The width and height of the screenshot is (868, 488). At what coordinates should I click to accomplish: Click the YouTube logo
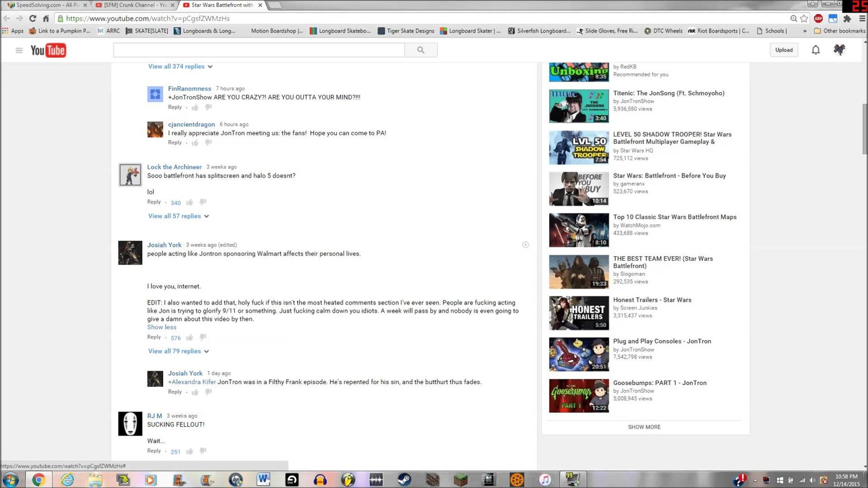click(48, 50)
